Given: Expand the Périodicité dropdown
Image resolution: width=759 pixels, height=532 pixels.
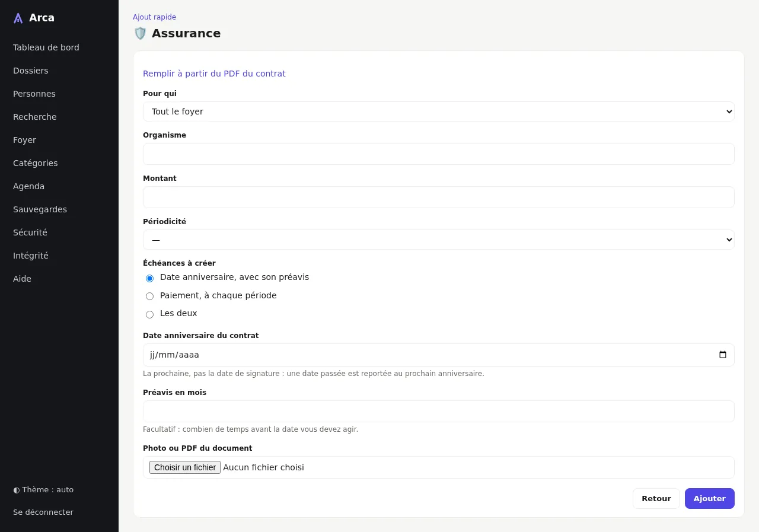Looking at the screenshot, I should tap(439, 240).
